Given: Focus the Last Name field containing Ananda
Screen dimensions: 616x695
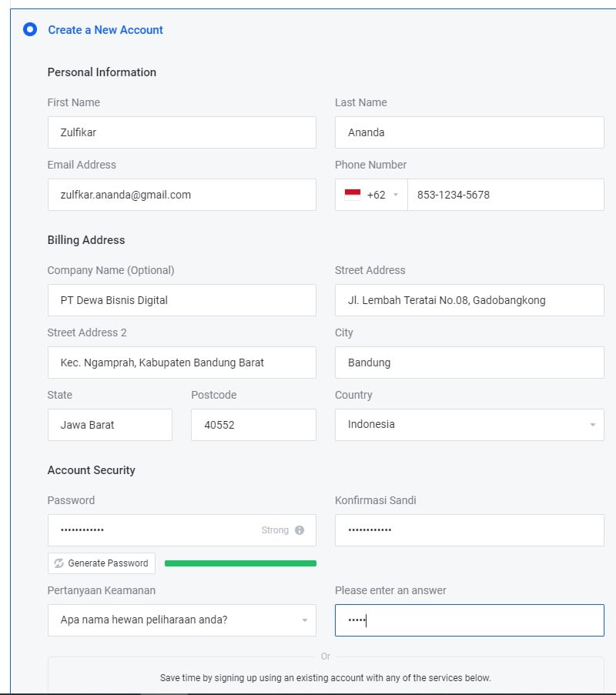Looking at the screenshot, I should (x=469, y=132).
